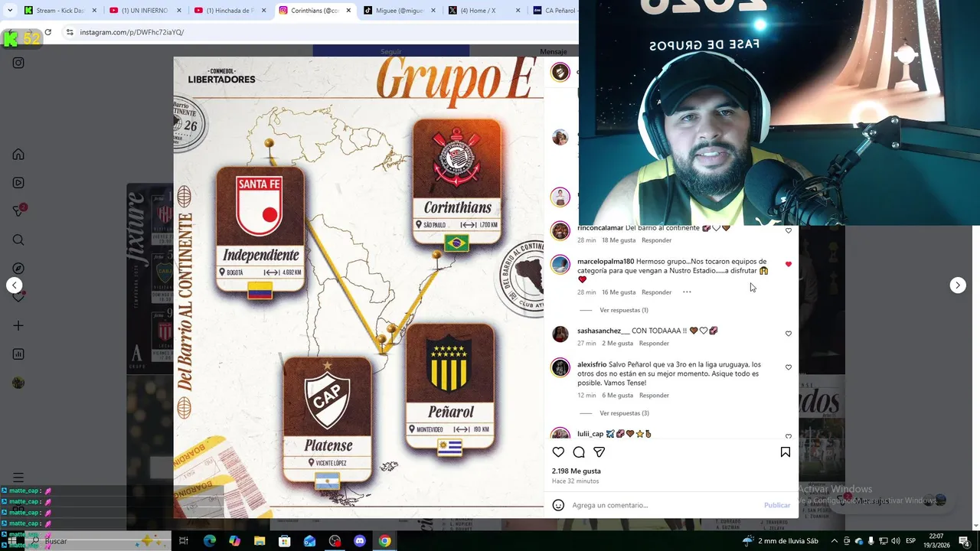Viewport: 980px width, 551px height.
Task: Switch to 'UN INFIERNO' YouTube tab
Action: pyautogui.click(x=145, y=11)
